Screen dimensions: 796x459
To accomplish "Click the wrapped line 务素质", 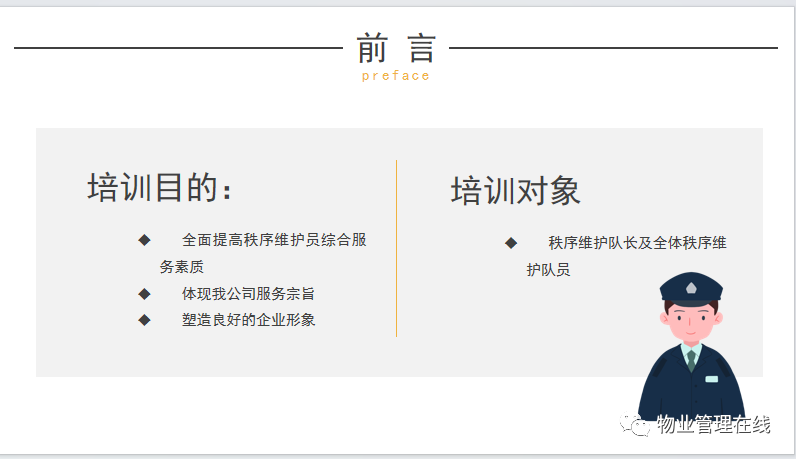I will point(182,267).
